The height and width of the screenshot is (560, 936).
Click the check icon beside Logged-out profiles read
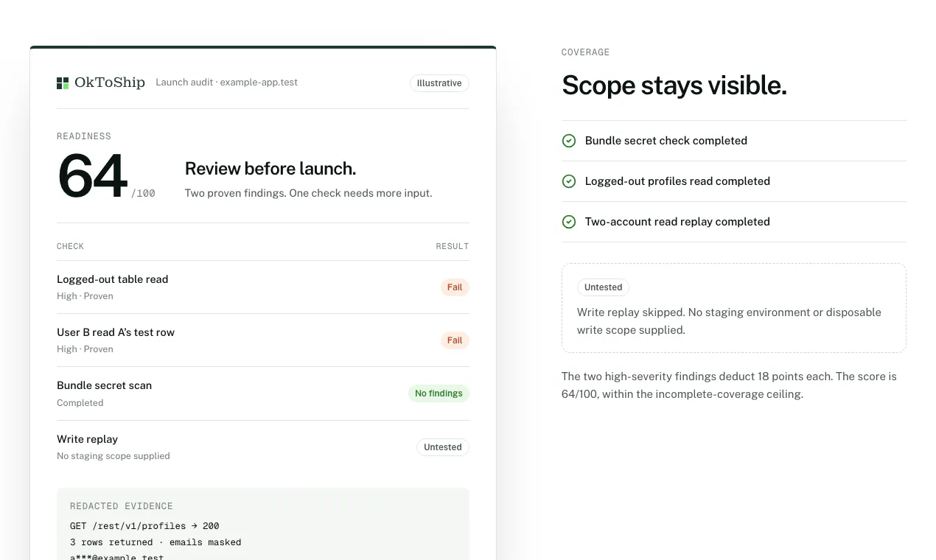pos(569,181)
